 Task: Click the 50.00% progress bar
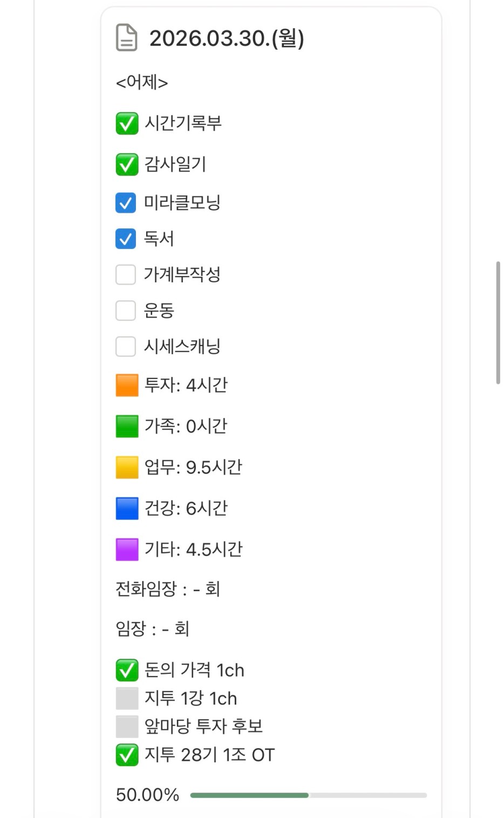click(x=308, y=795)
